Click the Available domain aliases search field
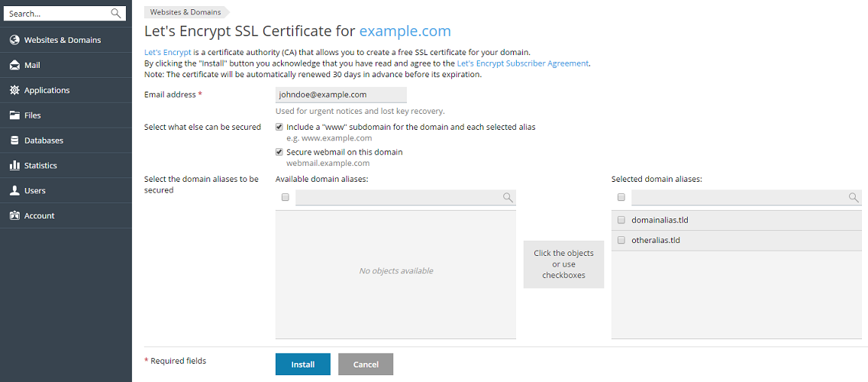 pyautogui.click(x=398, y=198)
